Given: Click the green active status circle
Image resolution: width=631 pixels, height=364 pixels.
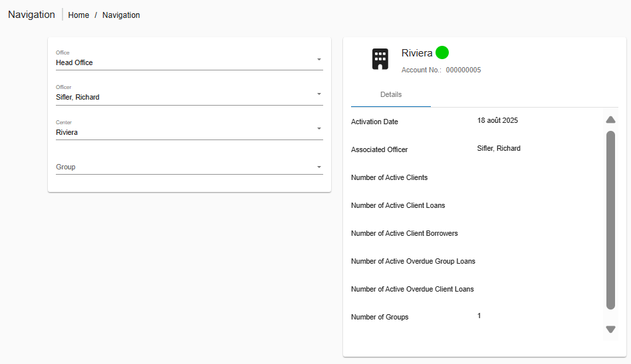Looking at the screenshot, I should point(442,52).
